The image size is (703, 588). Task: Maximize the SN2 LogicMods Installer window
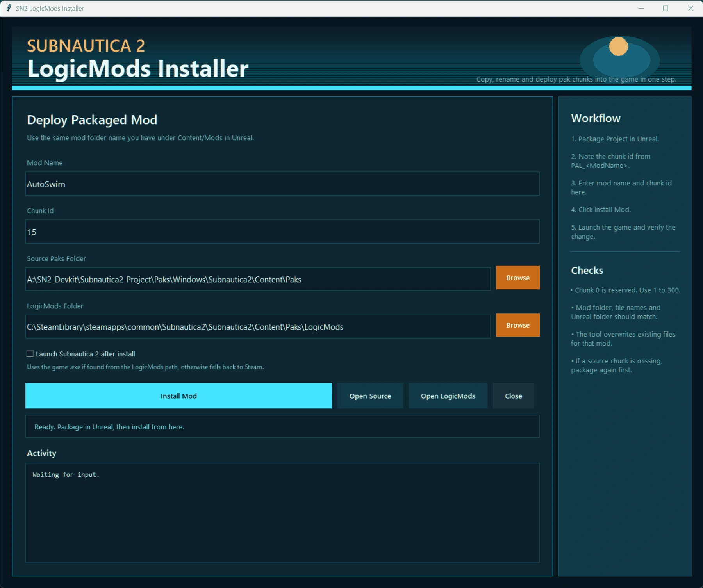(x=666, y=8)
